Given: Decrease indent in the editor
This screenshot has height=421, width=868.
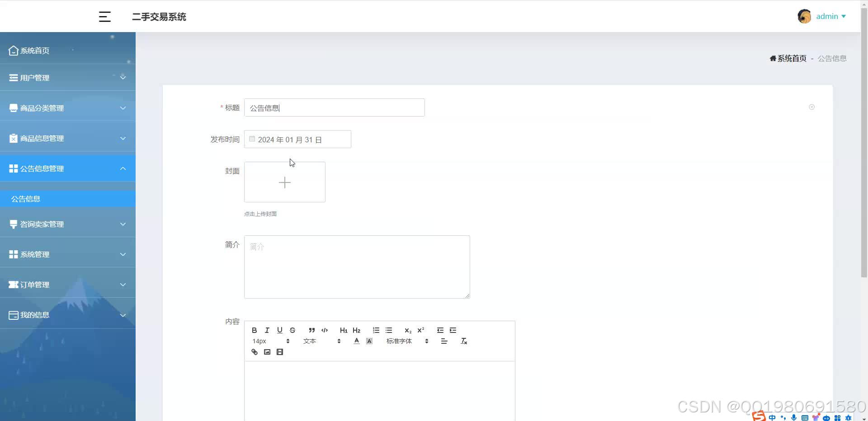Looking at the screenshot, I should point(440,330).
